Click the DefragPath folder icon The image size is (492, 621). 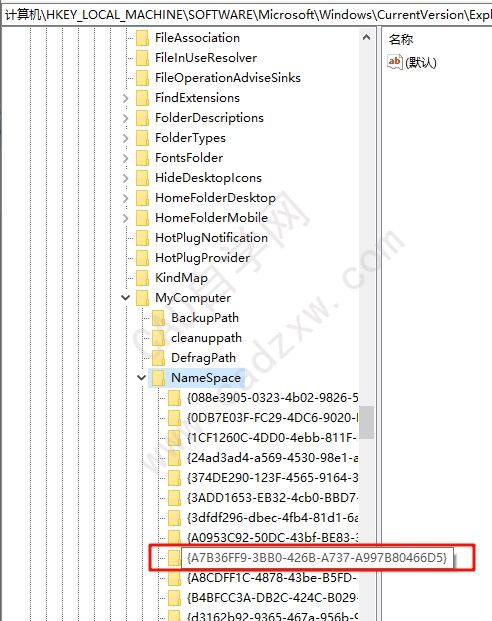tap(158, 358)
